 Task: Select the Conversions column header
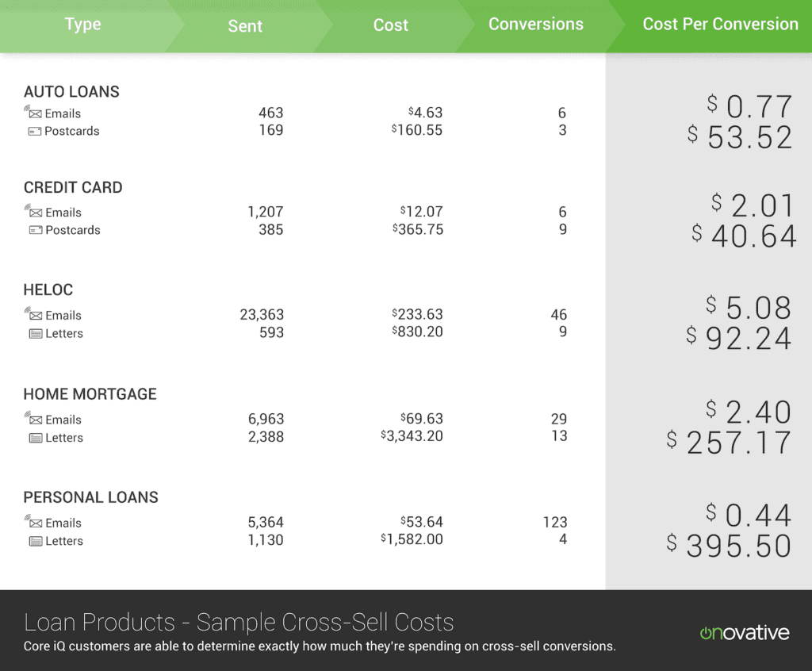pos(536,24)
